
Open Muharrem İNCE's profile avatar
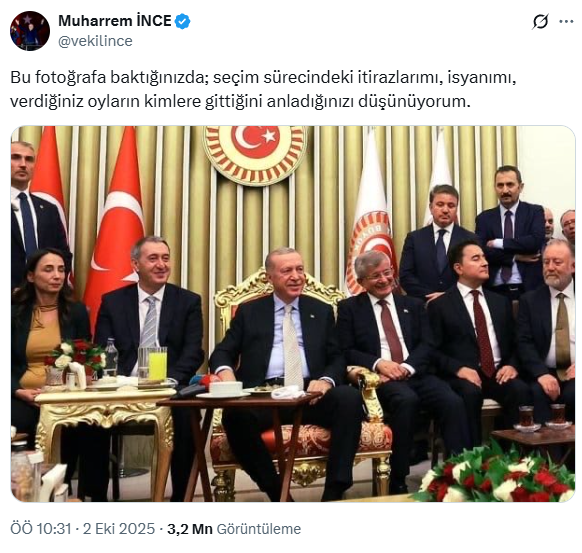pyautogui.click(x=30, y=31)
